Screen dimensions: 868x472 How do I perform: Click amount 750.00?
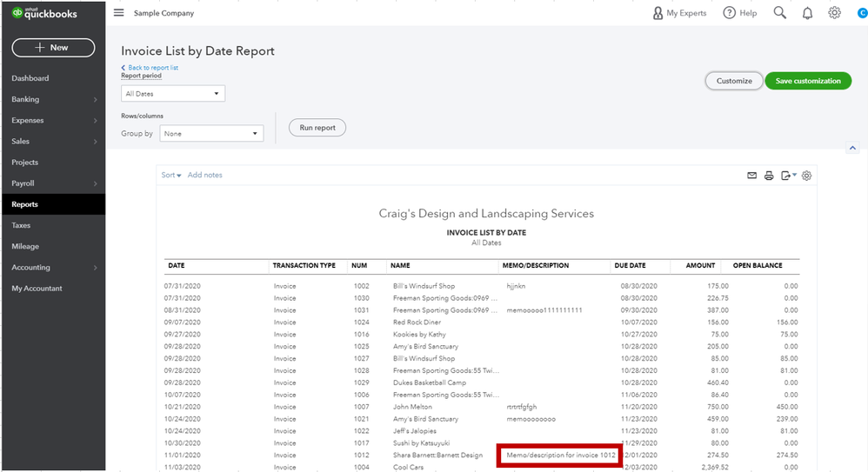718,407
